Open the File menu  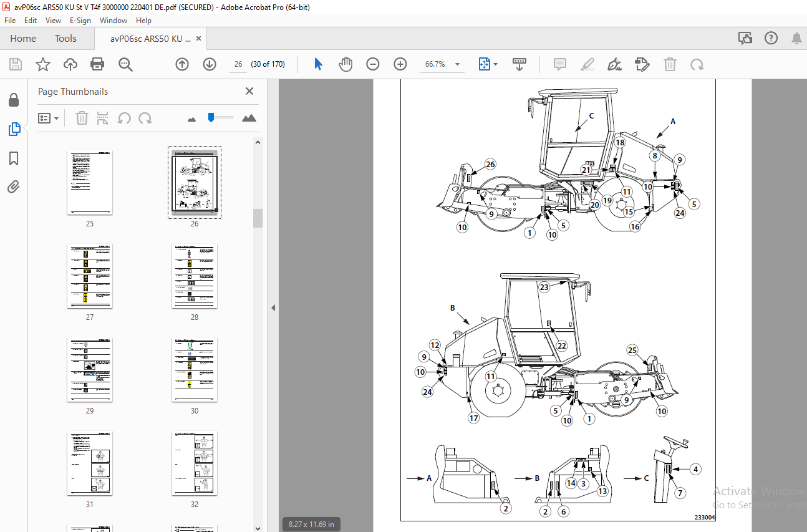coord(10,21)
